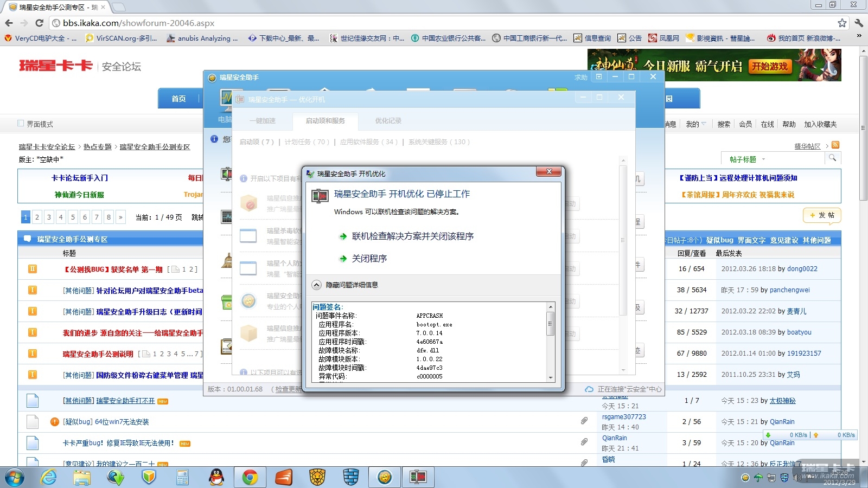This screenshot has width=868, height=488.
Task: Switch to the 启动项和服务 tab
Action: click(325, 121)
